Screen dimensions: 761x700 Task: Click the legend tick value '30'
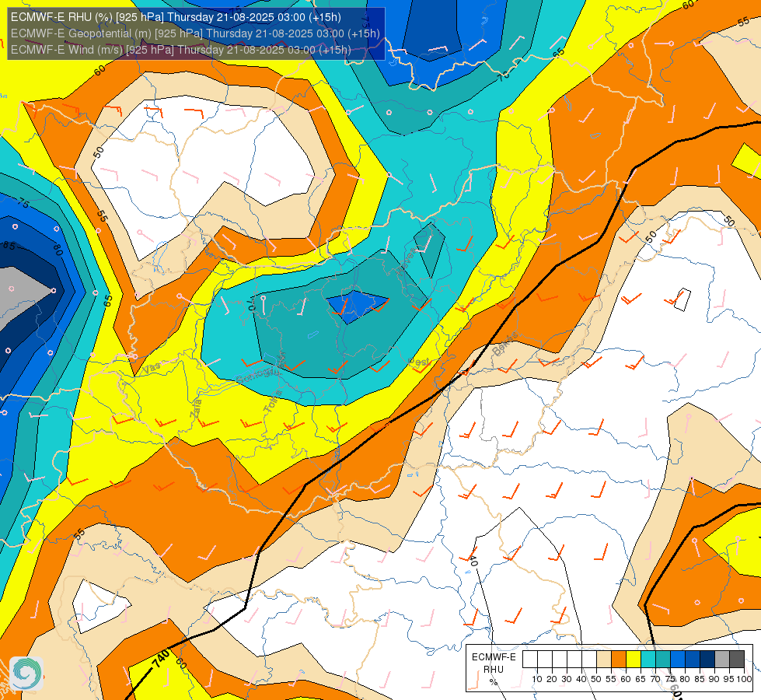click(x=567, y=679)
